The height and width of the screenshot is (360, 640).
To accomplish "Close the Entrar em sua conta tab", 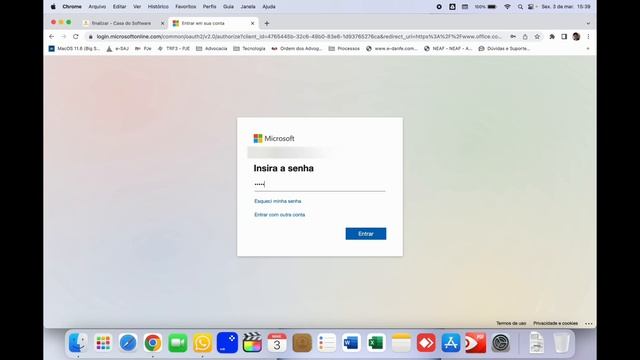I will (252, 23).
